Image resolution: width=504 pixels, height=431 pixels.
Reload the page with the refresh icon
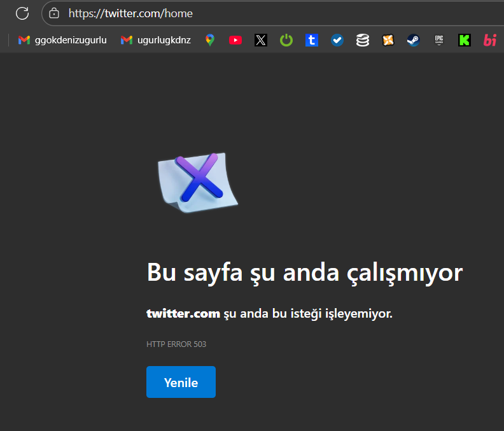coord(22,13)
